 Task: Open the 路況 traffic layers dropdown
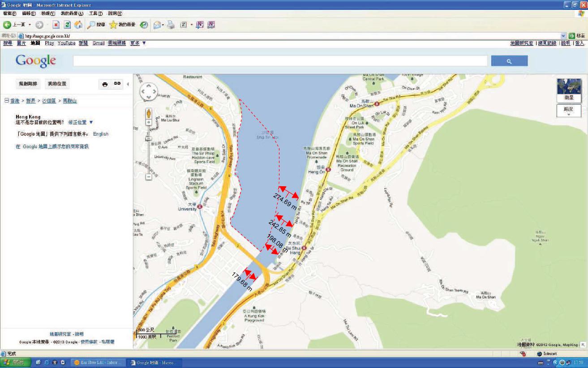tap(568, 111)
